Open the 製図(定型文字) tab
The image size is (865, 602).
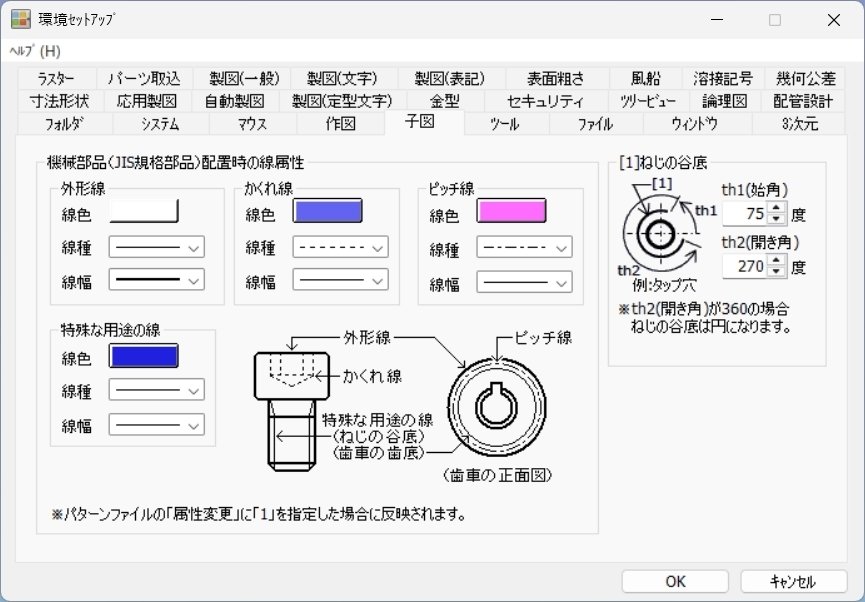pyautogui.click(x=343, y=101)
